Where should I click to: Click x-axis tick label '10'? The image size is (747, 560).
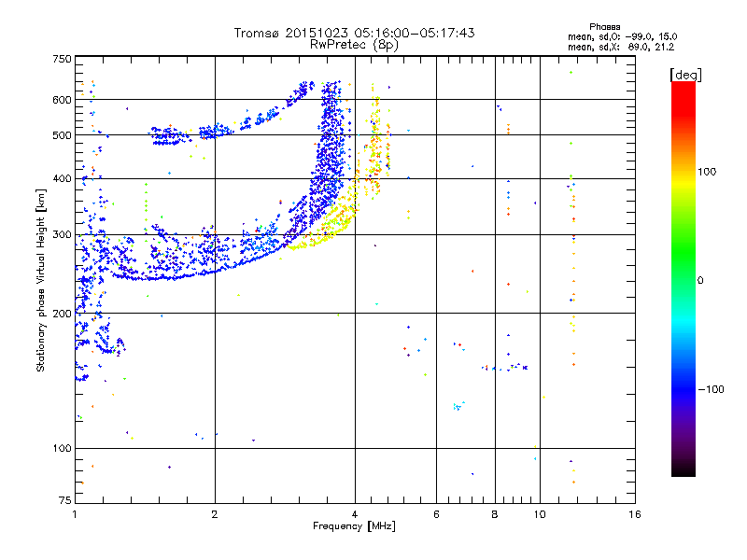540,514
